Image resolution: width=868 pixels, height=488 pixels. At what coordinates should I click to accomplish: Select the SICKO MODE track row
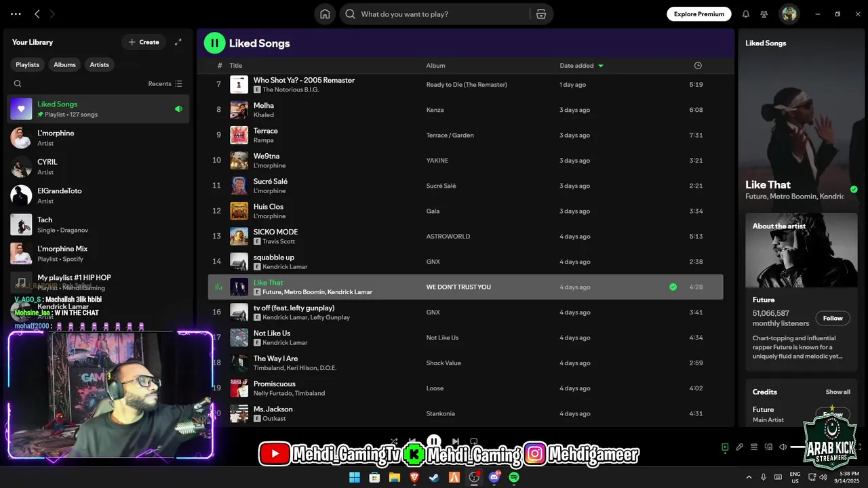click(465, 237)
